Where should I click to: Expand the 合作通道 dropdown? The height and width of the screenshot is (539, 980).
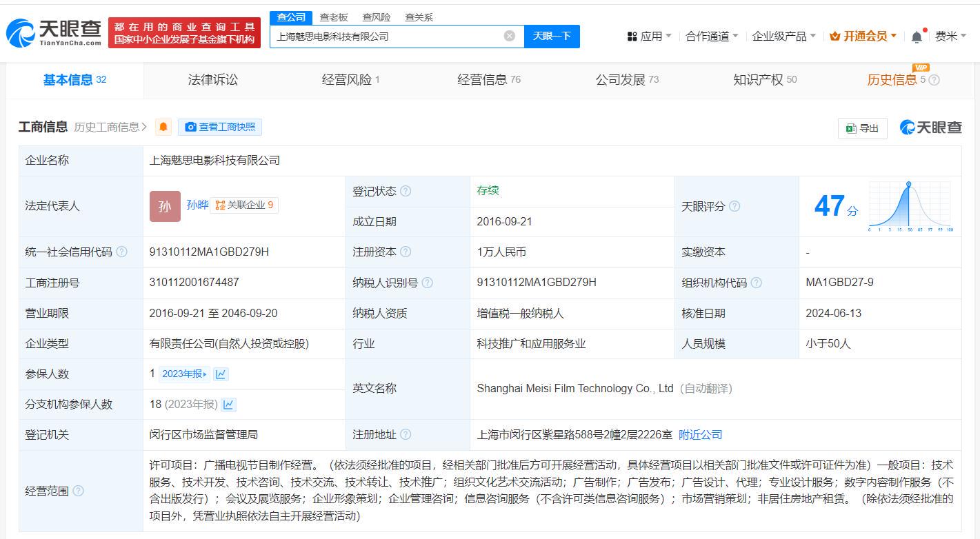pyautogui.click(x=712, y=36)
